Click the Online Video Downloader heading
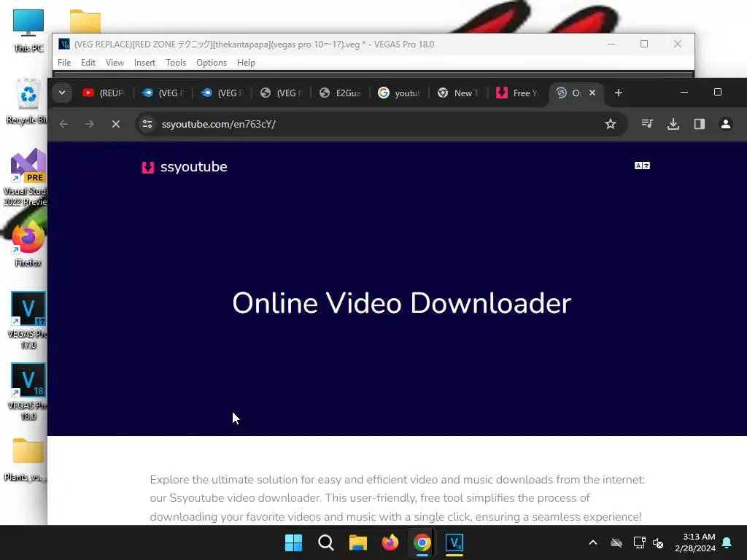 point(402,303)
